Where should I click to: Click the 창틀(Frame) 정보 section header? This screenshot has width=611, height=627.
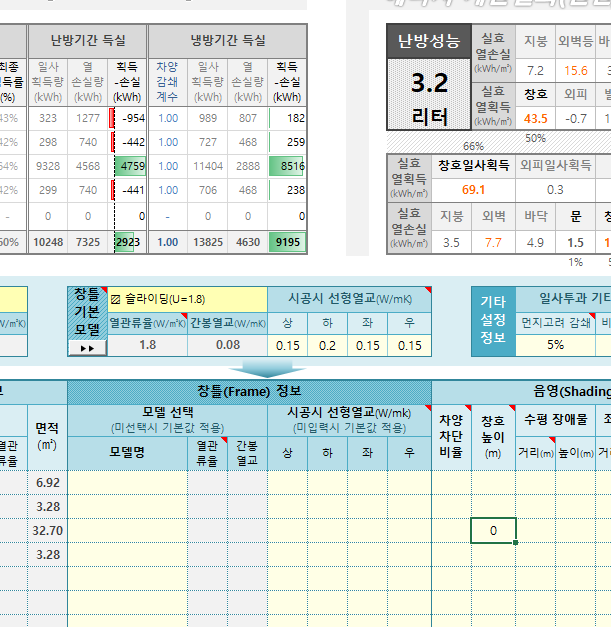tap(249, 391)
